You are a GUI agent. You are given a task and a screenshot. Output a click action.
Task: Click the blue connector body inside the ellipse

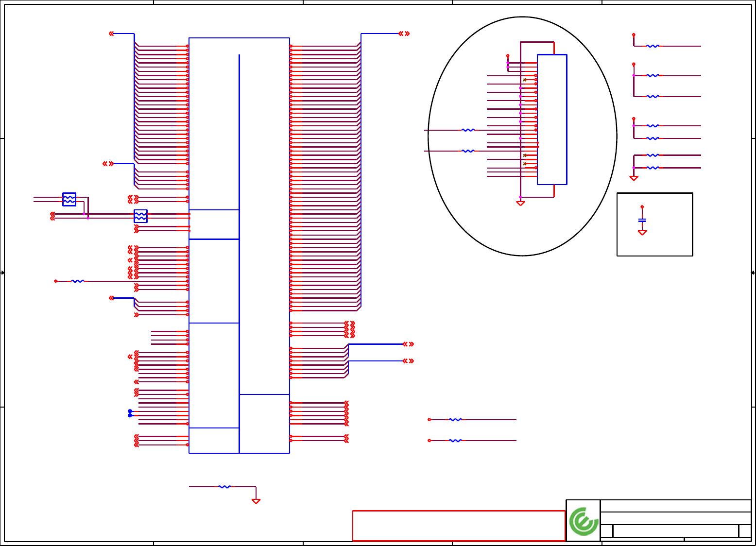coord(552,119)
